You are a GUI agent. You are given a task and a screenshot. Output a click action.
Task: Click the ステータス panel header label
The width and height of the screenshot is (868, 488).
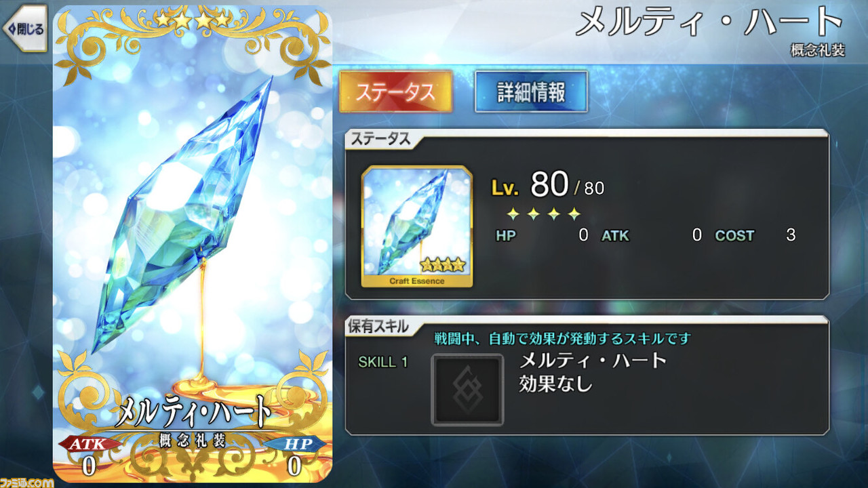pyautogui.click(x=380, y=139)
